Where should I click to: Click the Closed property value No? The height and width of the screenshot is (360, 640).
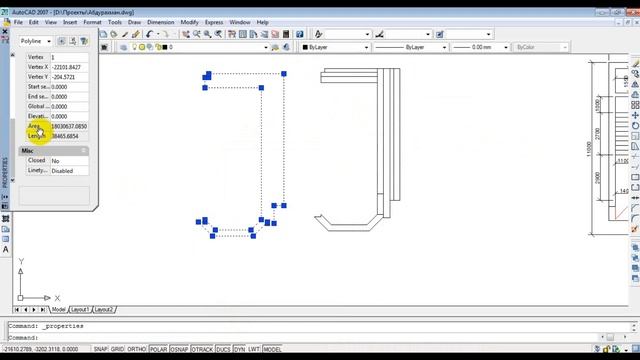pos(69,161)
